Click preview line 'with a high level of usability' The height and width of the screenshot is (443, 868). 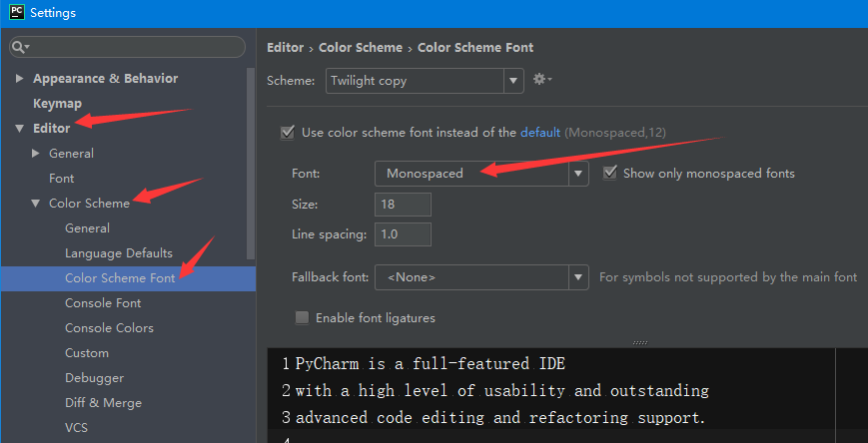[502, 390]
